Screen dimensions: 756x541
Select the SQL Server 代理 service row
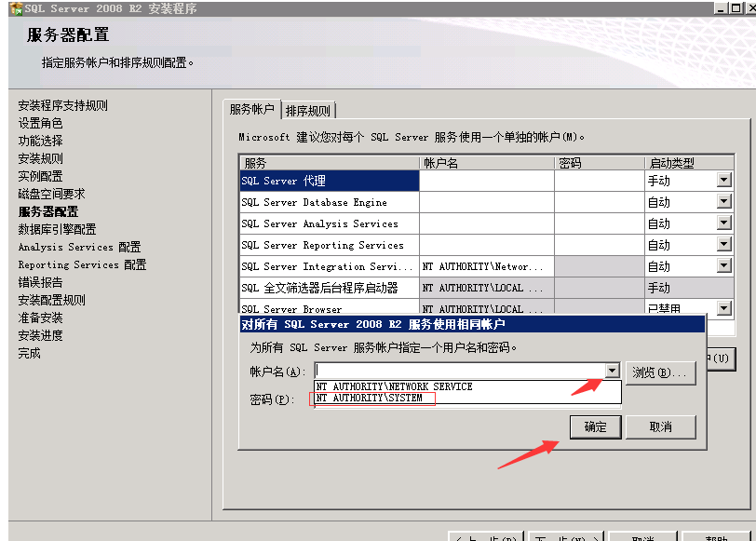click(330, 181)
